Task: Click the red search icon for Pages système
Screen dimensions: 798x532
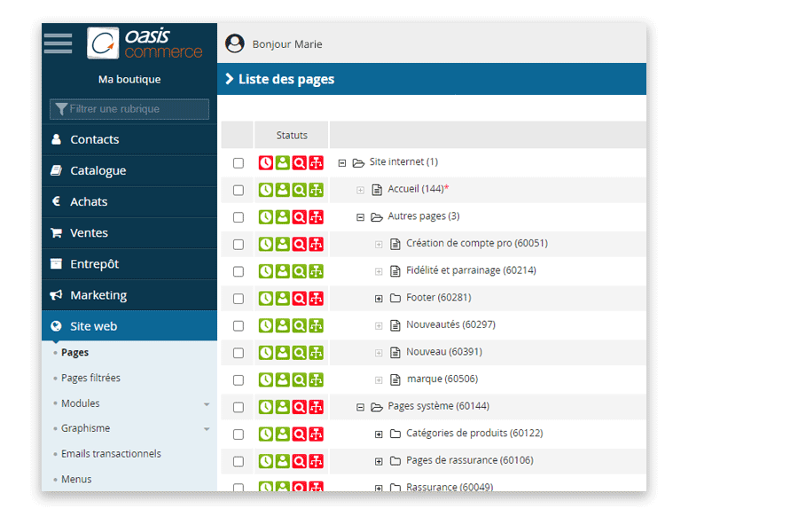Action: 300,407
